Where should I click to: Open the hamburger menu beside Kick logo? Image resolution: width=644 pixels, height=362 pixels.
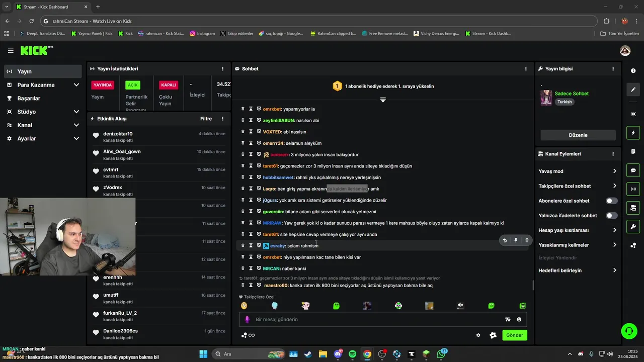coord(11,51)
